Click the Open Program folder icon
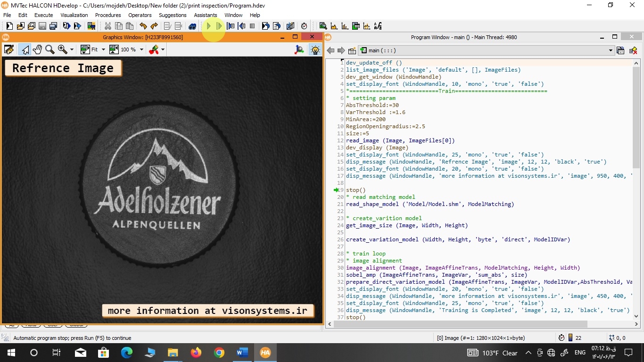Image resolution: width=644 pixels, height=362 pixels. click(x=20, y=26)
